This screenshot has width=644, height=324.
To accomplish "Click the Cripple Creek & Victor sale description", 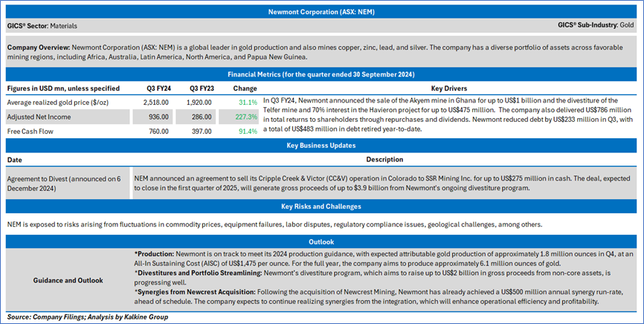I will (382, 183).
